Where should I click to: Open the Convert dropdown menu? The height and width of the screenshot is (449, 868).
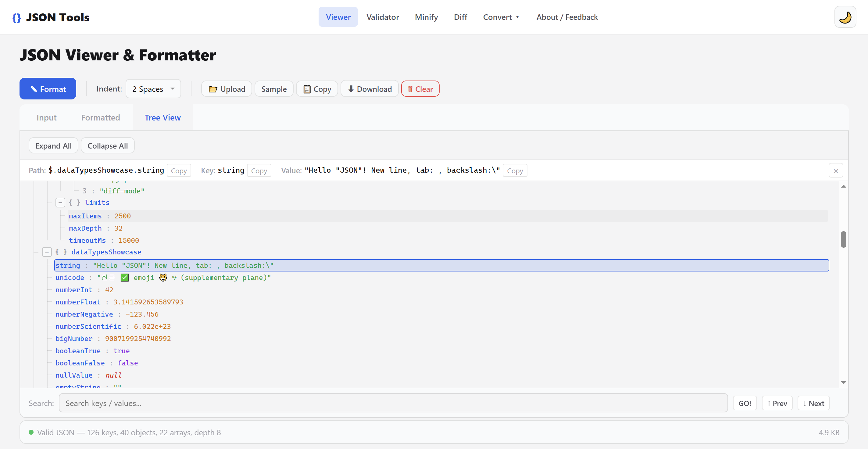tap(501, 17)
